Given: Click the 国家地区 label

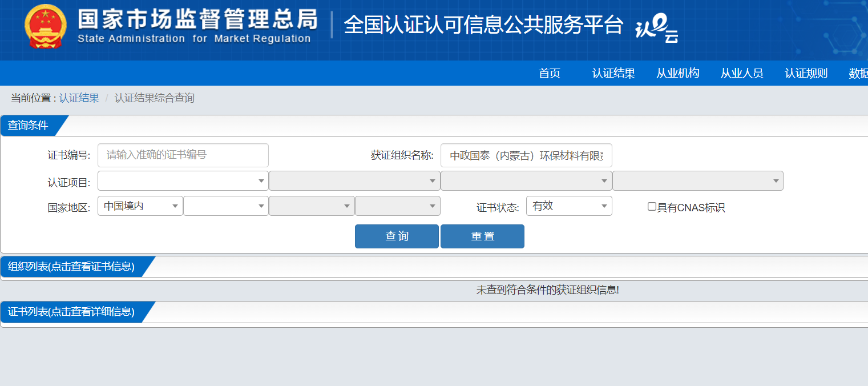Looking at the screenshot, I should (69, 207).
